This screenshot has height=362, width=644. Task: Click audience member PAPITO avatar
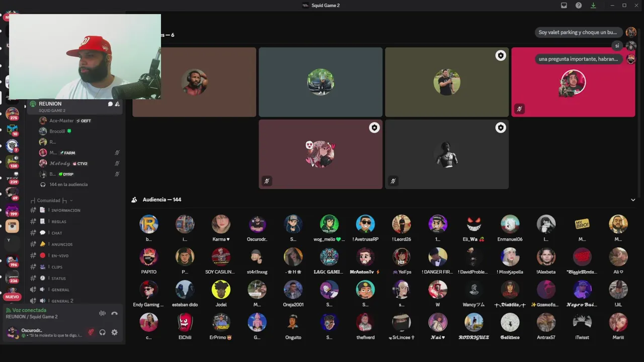149,257
